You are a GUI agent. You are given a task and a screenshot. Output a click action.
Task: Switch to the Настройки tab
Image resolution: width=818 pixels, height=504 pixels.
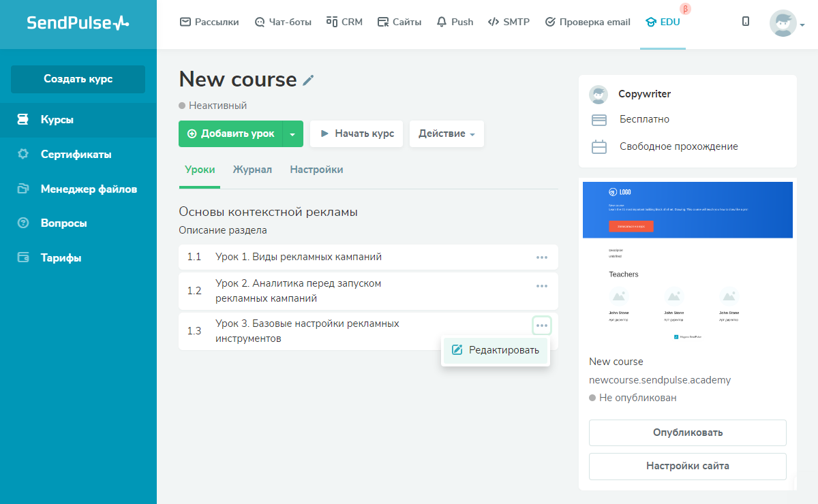[316, 170]
